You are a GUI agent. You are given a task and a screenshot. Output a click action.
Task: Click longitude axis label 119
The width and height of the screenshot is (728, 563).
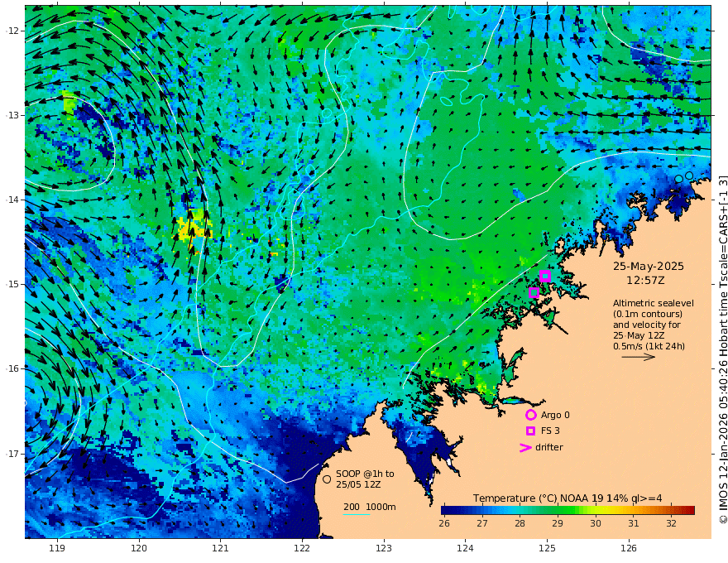click(x=57, y=548)
